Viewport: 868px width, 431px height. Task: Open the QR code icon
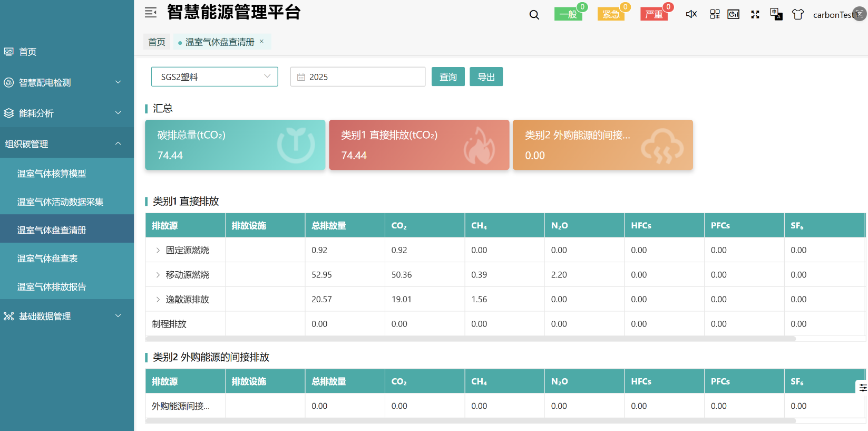(x=715, y=14)
